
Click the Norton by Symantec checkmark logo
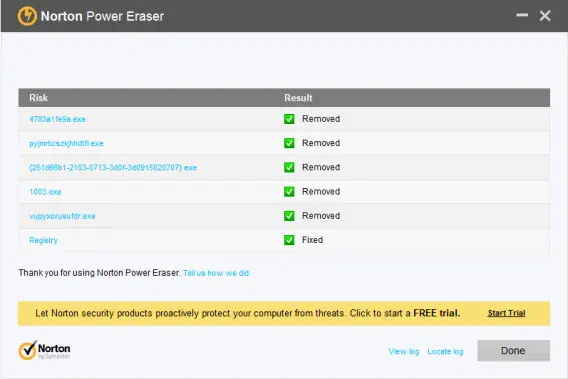(x=45, y=350)
